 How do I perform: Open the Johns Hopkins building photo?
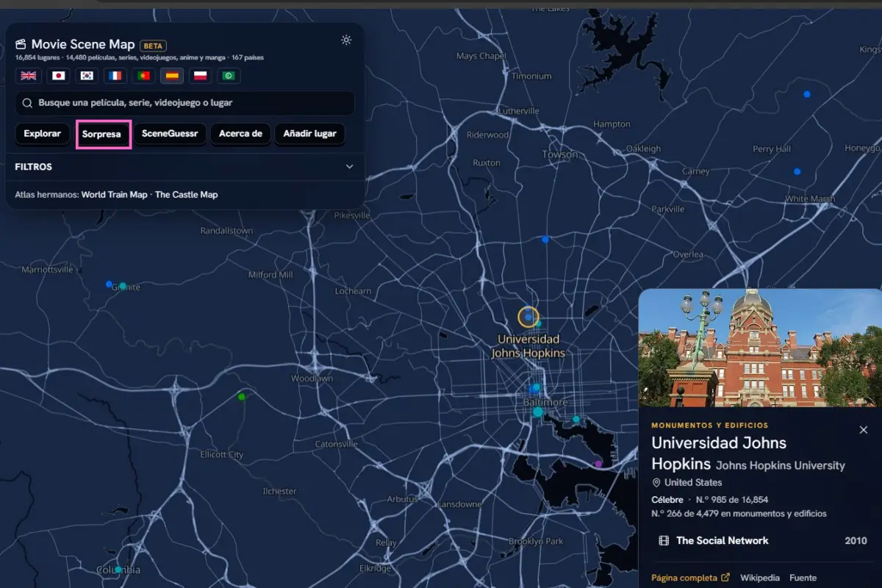(x=760, y=348)
